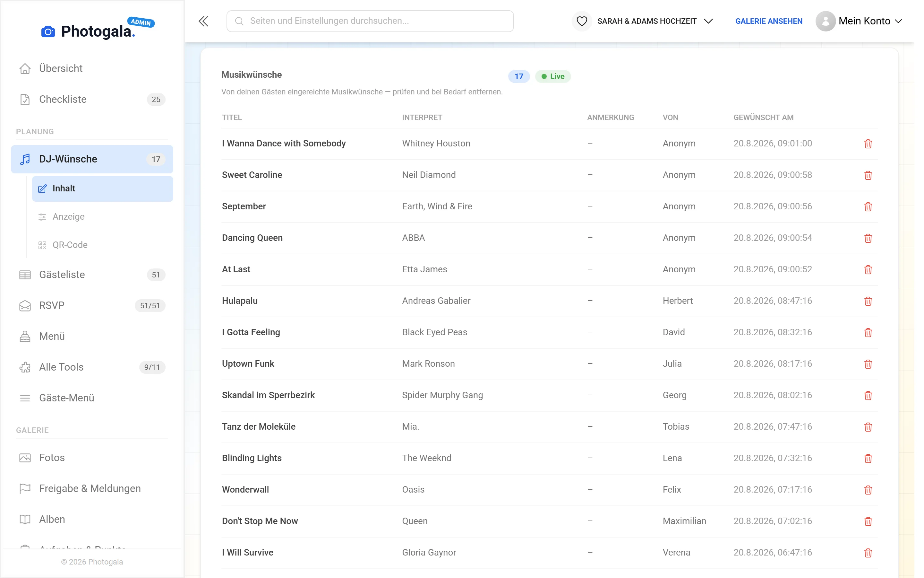Screen dimensions: 924x578
Task: Click the "Earth, Wind & Fire" cell
Action: 437,206
